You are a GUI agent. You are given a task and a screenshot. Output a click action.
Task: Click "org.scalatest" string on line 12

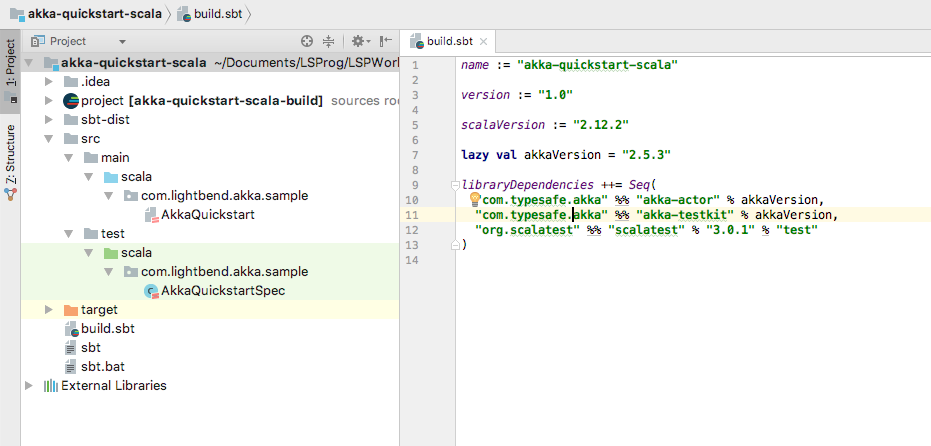[528, 230]
